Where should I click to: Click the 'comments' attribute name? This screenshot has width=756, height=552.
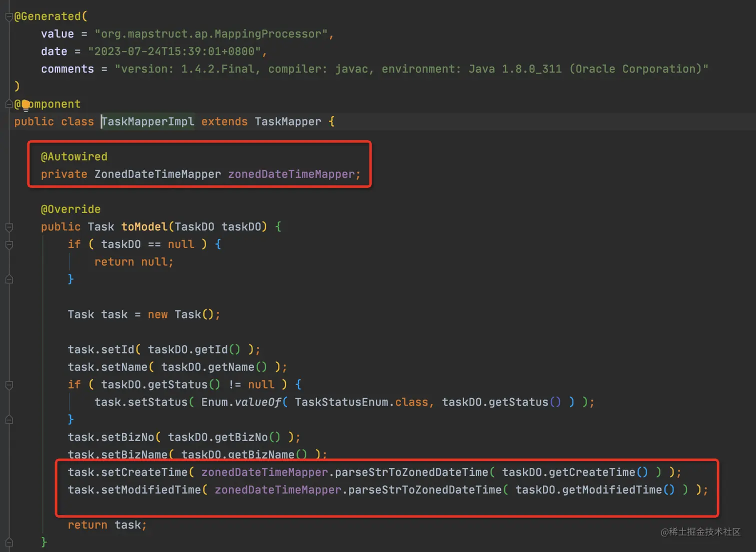67,69
